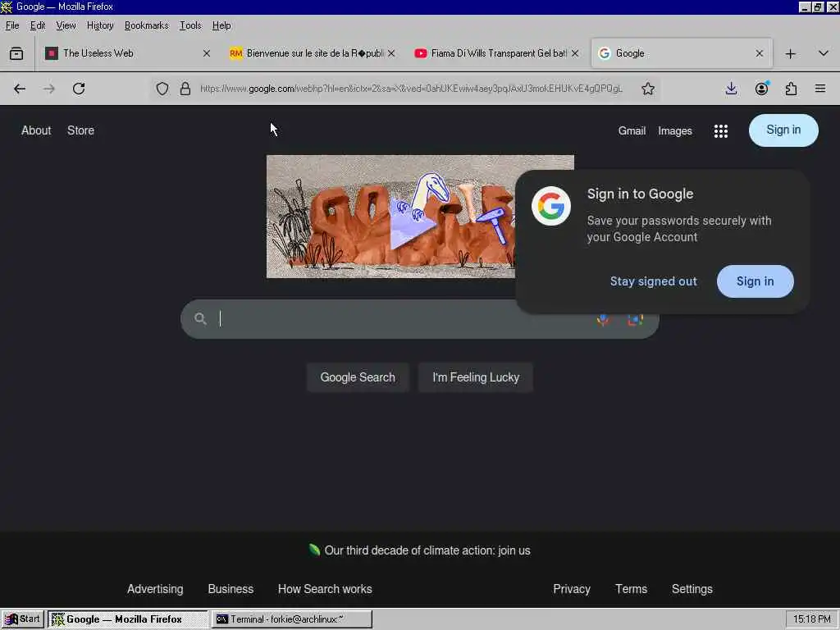This screenshot has width=840, height=630.
Task: Click Google Mozilla Firefox taskbar button
Action: point(127,619)
